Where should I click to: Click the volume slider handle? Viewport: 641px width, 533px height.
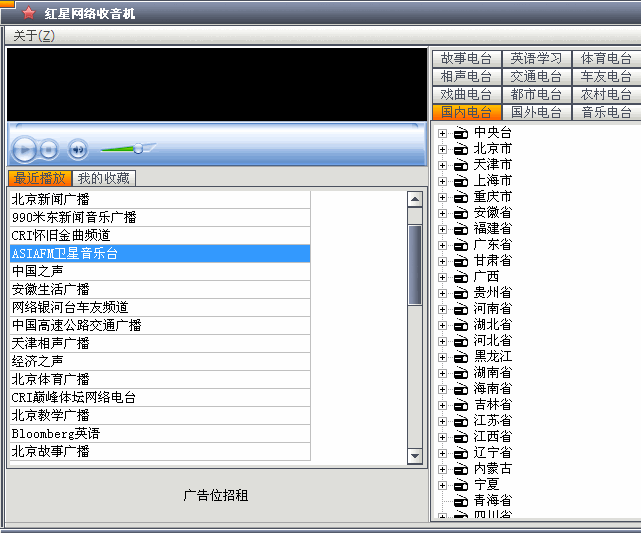pyautogui.click(x=138, y=149)
